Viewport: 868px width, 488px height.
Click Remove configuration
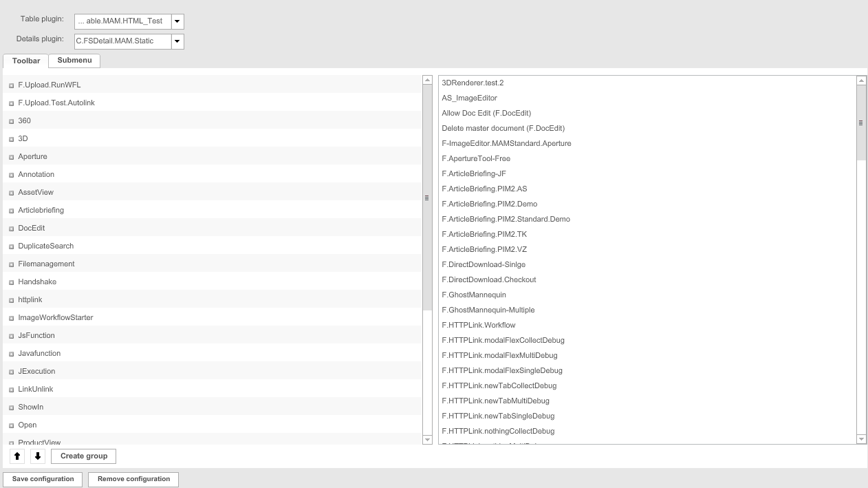click(x=133, y=478)
